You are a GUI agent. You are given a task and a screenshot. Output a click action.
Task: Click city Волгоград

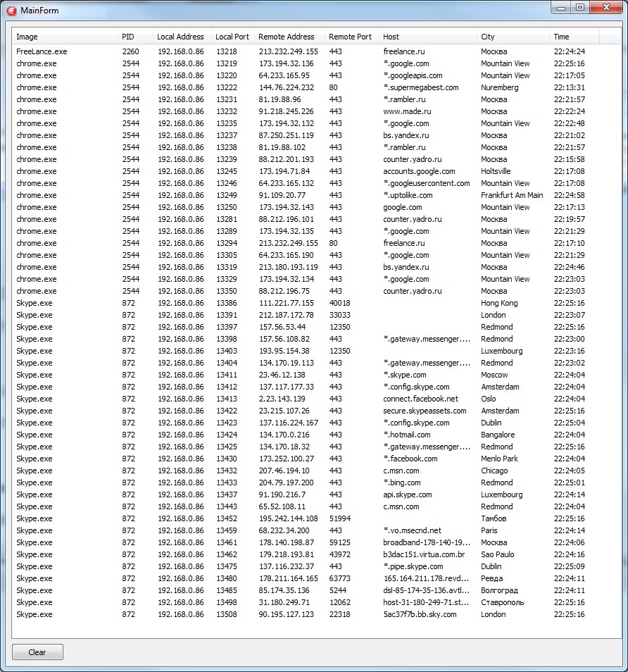point(499,592)
